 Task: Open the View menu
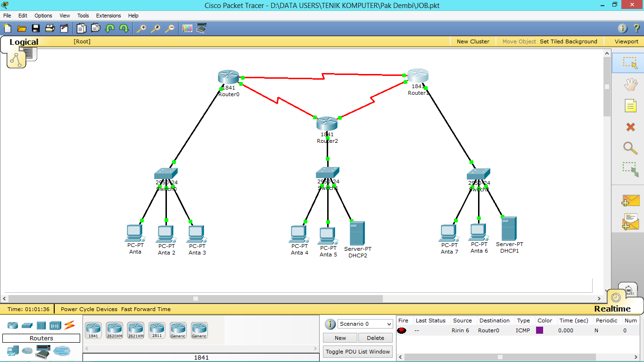click(65, 16)
